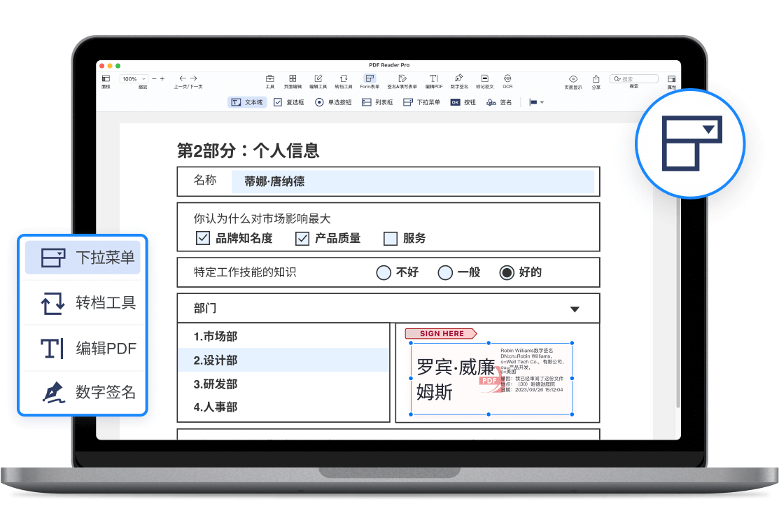Open the 100% zoom level dropdown
Viewport: 779px width, 532px height.
134,79
